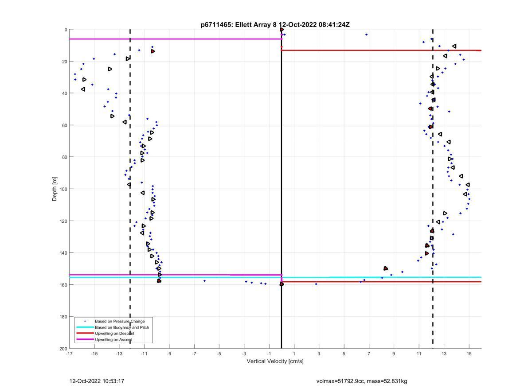This screenshot has height=392, width=532.
Task: Click the magenta line sample in the legend
Action: click(x=85, y=340)
